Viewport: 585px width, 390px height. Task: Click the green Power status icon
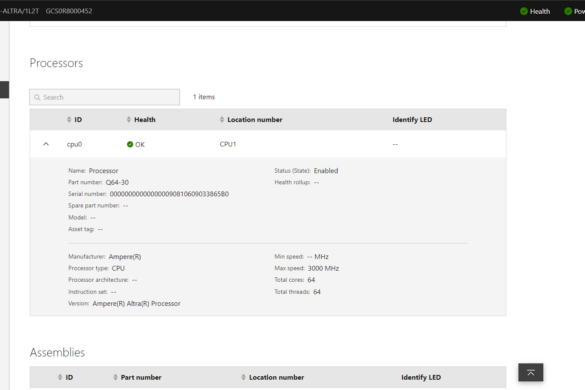click(x=568, y=11)
